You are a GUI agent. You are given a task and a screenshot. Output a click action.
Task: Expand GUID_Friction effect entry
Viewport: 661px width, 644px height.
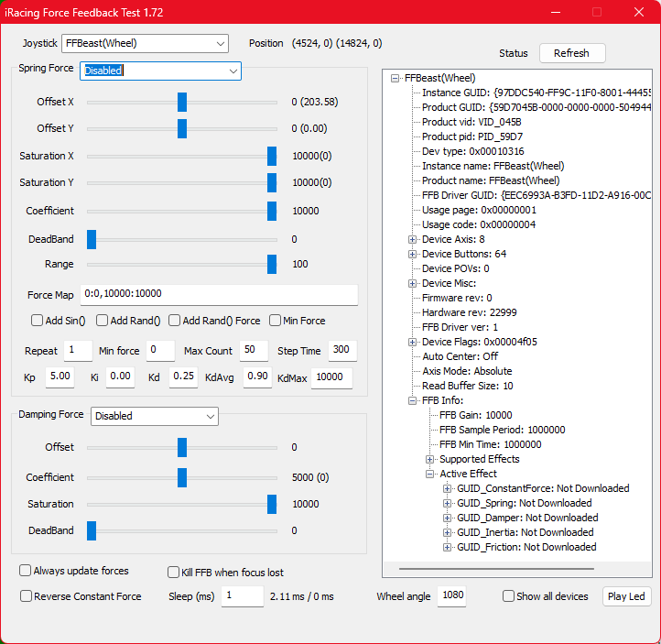447,548
